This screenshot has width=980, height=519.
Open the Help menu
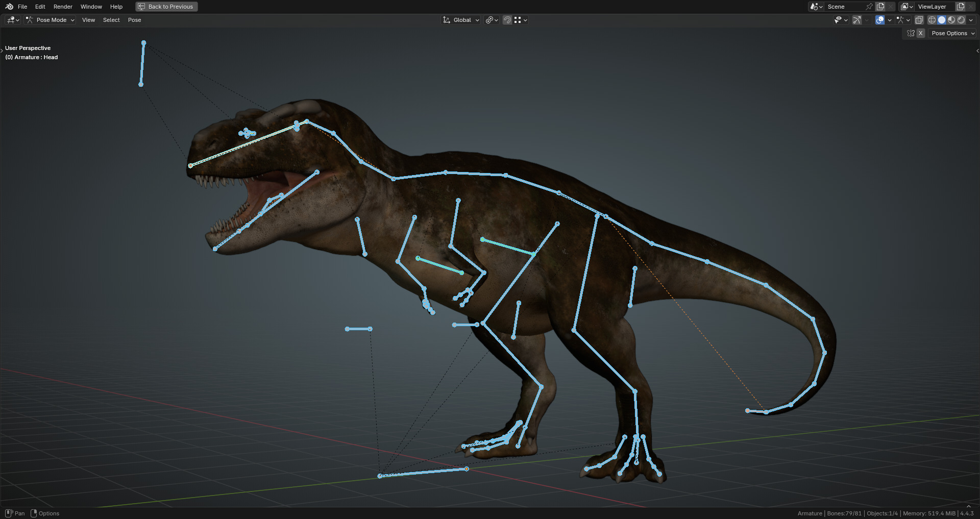pos(116,7)
